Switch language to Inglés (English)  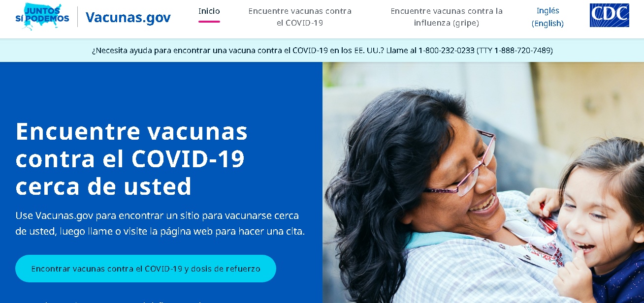tap(547, 17)
